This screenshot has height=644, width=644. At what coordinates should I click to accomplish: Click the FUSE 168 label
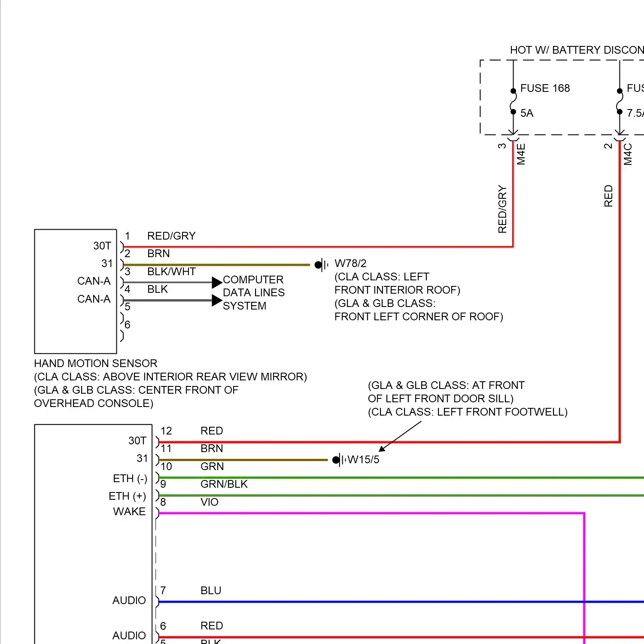point(545,88)
